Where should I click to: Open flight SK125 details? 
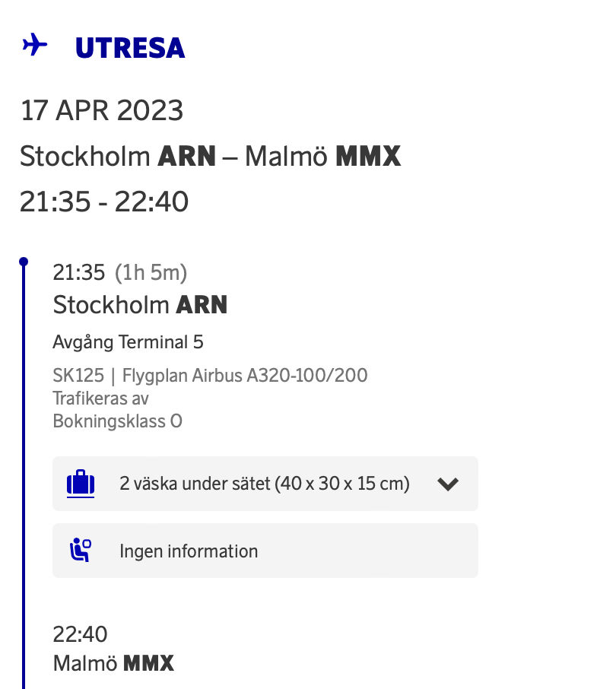tap(71, 375)
